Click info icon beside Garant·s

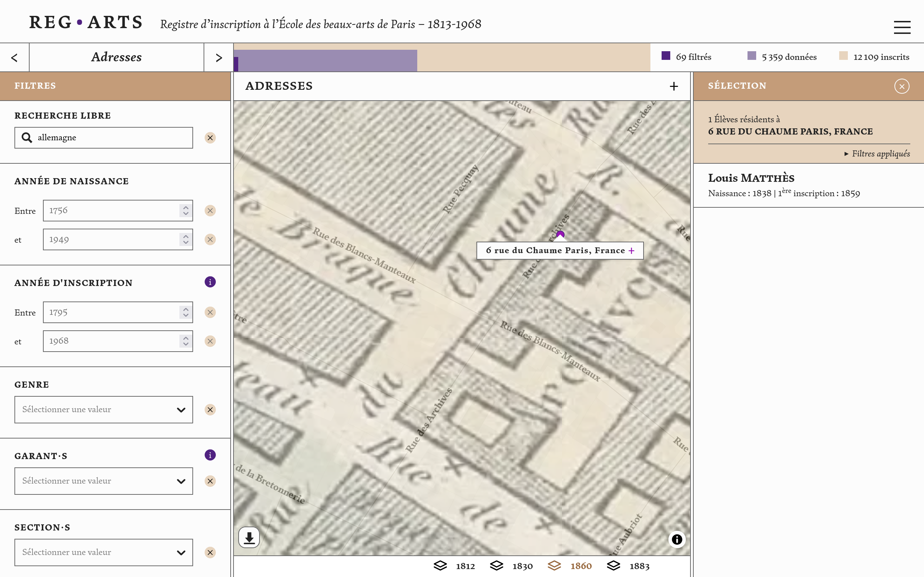point(210,455)
